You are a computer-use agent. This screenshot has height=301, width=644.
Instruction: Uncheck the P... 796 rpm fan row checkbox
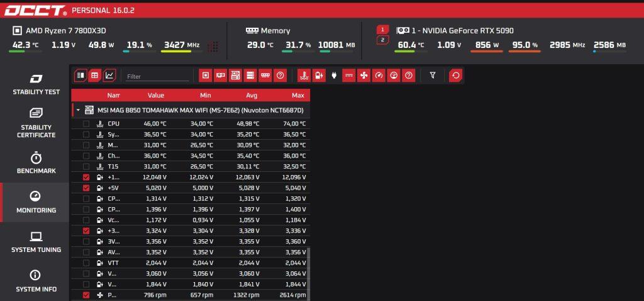[x=86, y=295]
